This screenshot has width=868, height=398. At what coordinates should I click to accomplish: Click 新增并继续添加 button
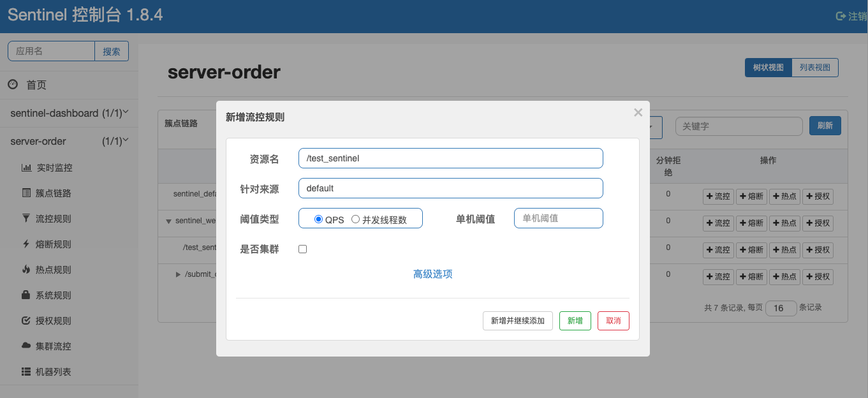[x=518, y=321]
